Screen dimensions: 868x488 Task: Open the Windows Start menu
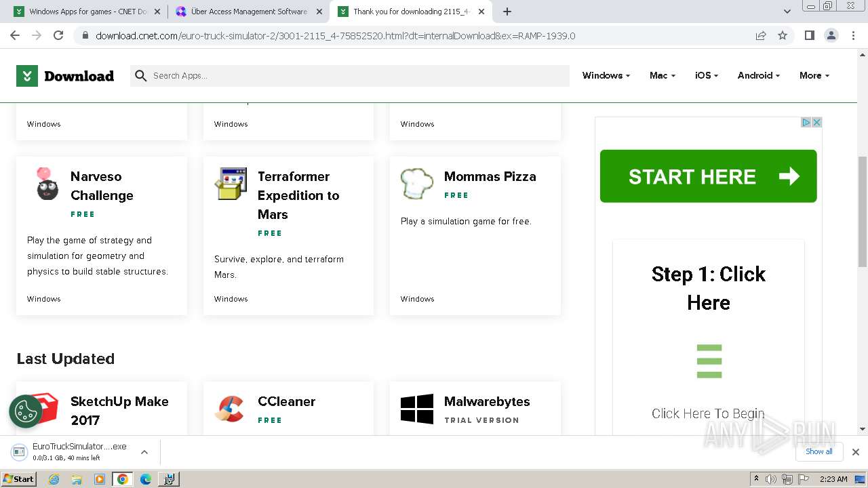(x=19, y=479)
